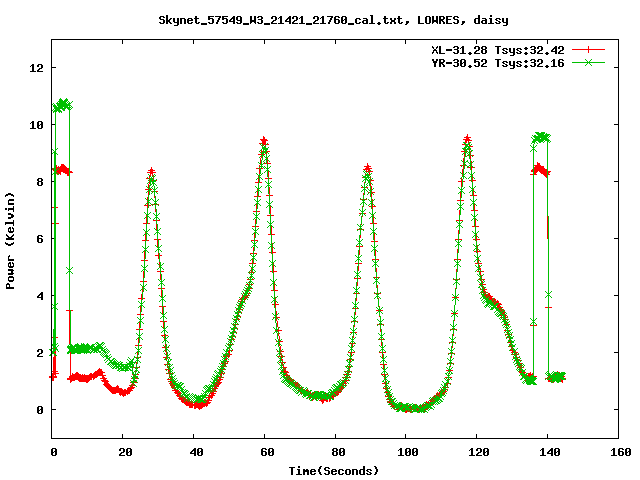Click the green calibration plateau near 10.6 Kelvin
This screenshot has height=480, width=640.
(62, 105)
